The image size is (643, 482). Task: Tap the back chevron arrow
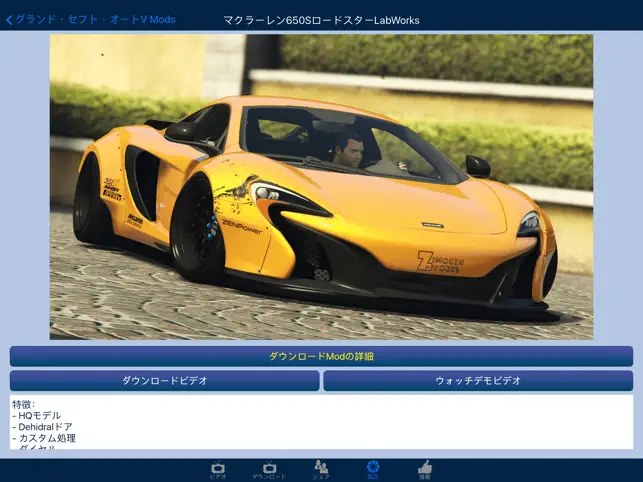point(9,20)
